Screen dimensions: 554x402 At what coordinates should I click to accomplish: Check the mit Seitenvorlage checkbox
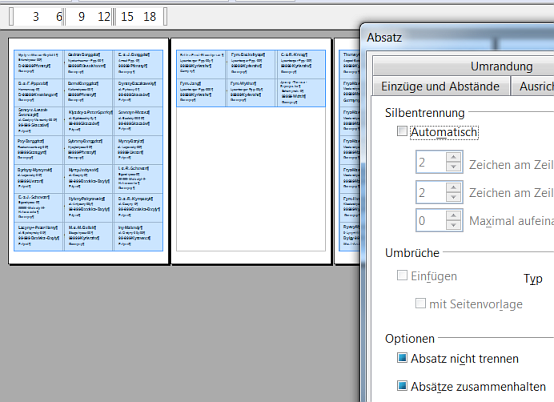pyautogui.click(x=420, y=303)
